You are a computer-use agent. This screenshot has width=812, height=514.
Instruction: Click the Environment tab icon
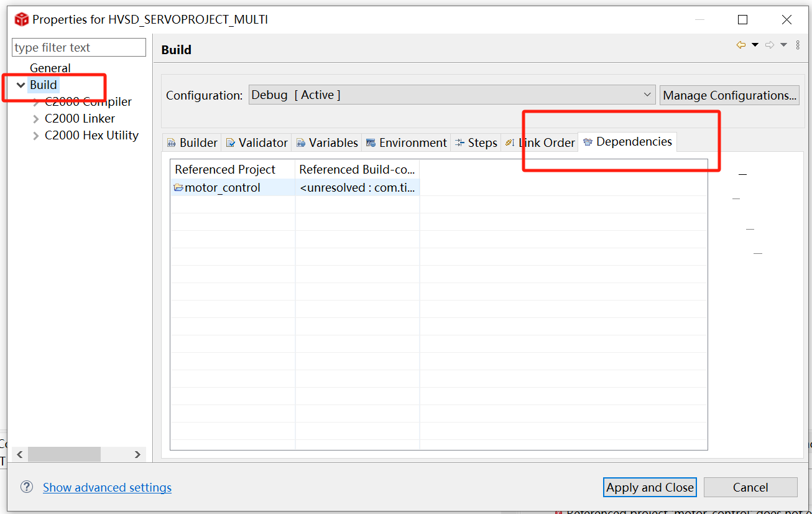pyautogui.click(x=371, y=143)
